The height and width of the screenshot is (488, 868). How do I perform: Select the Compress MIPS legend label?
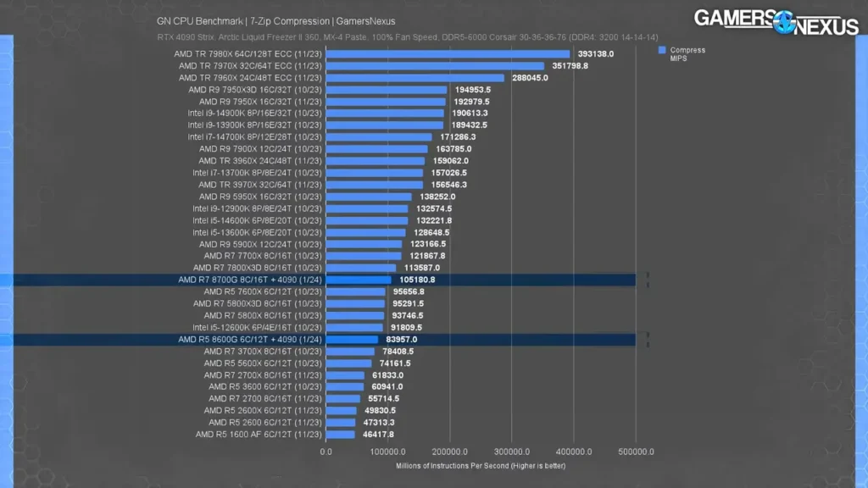tap(687, 54)
